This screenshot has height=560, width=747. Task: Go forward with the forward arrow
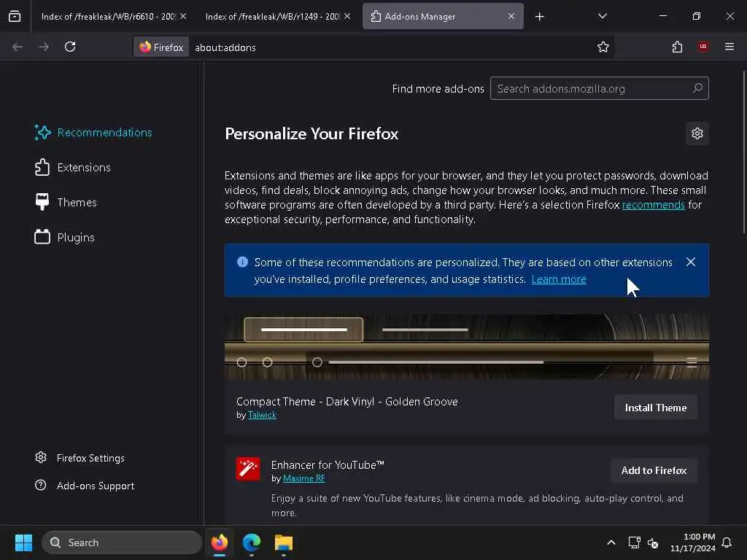coord(43,47)
